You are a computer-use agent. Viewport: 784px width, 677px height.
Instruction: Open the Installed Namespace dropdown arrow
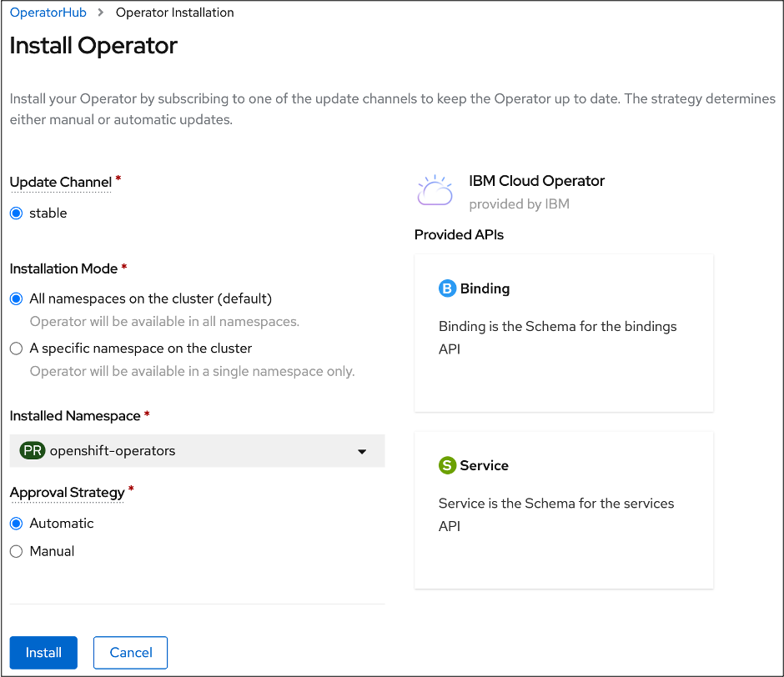(362, 452)
